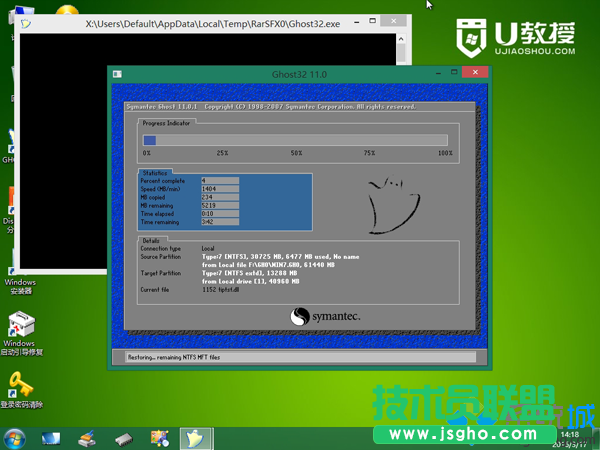
Task: Click the Restoring NTFS MFT status bar
Action: point(299,357)
